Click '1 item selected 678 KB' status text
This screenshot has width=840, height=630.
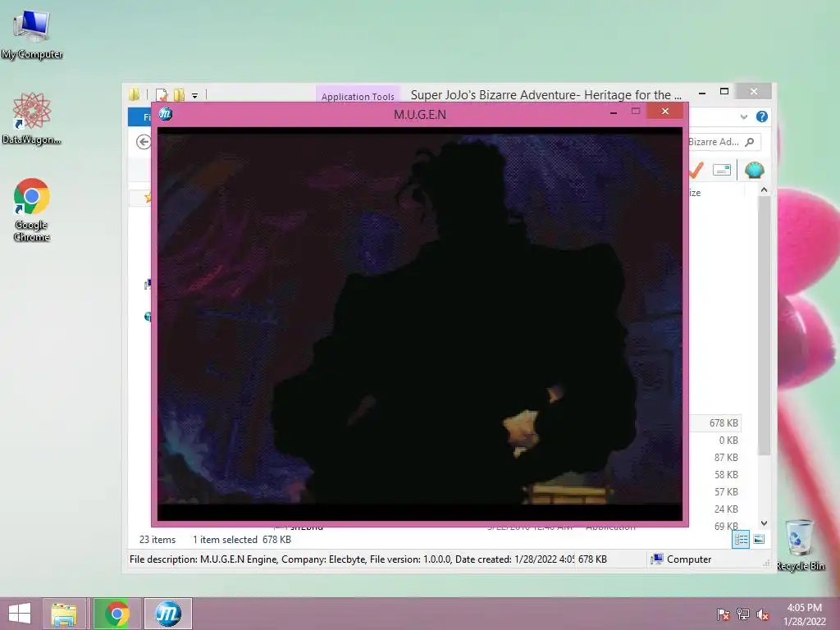[242, 540]
